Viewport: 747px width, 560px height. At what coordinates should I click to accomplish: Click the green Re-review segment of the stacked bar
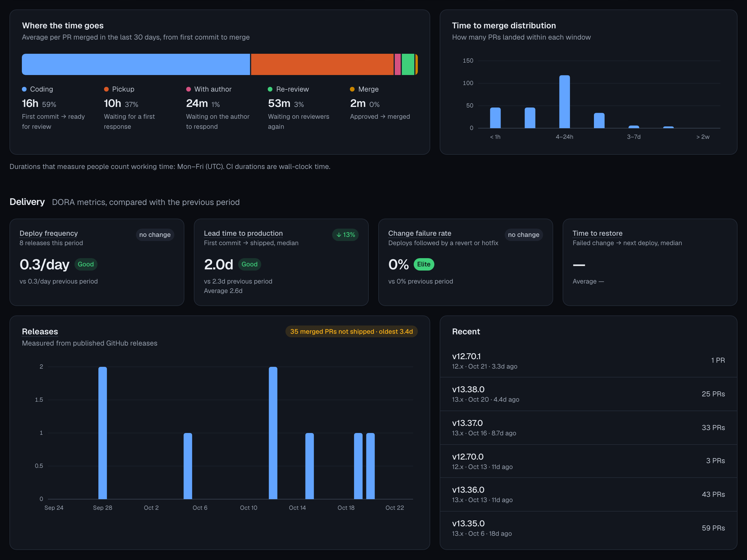click(408, 64)
